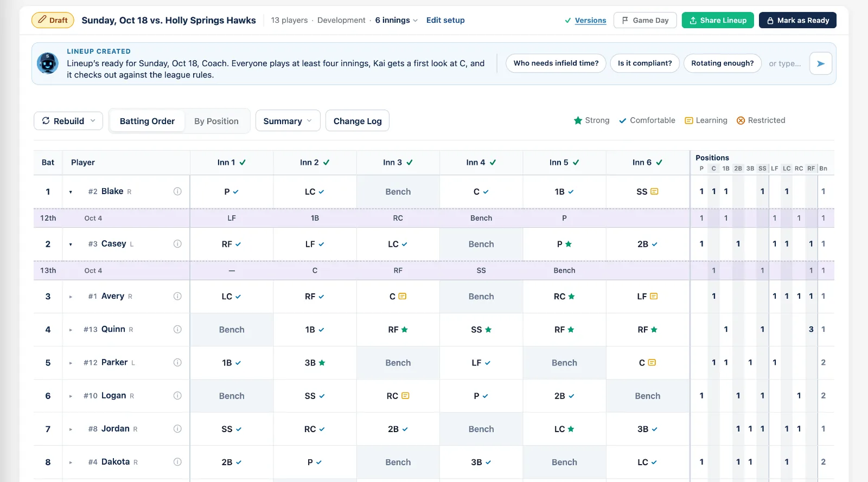Click the assistant robot avatar
Screen dimensions: 868x482
click(48, 63)
